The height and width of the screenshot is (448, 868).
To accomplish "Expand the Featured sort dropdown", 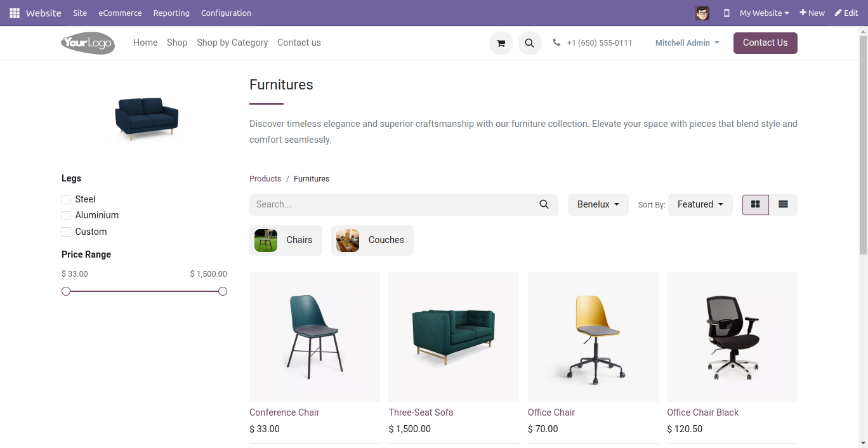I will (700, 204).
